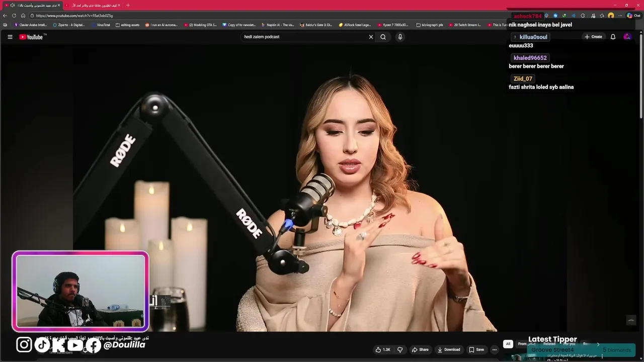
Task: Open the browser favorites star icon
Action: point(602,16)
